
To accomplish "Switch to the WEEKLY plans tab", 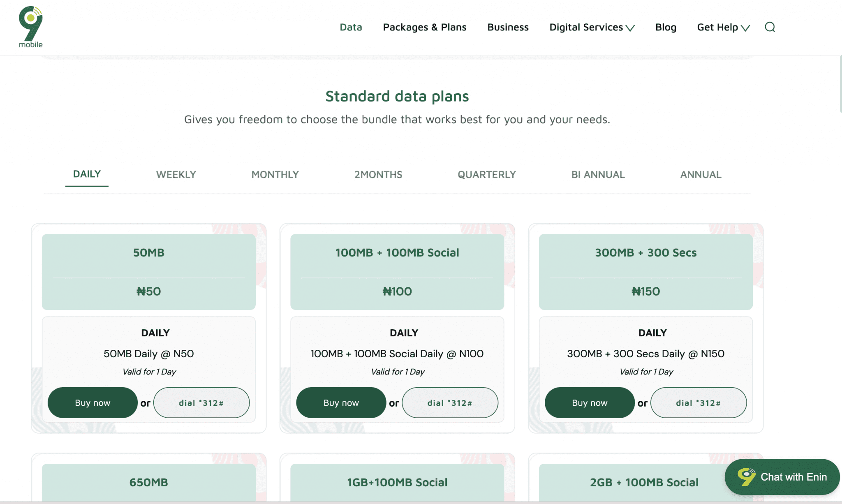I will [176, 174].
